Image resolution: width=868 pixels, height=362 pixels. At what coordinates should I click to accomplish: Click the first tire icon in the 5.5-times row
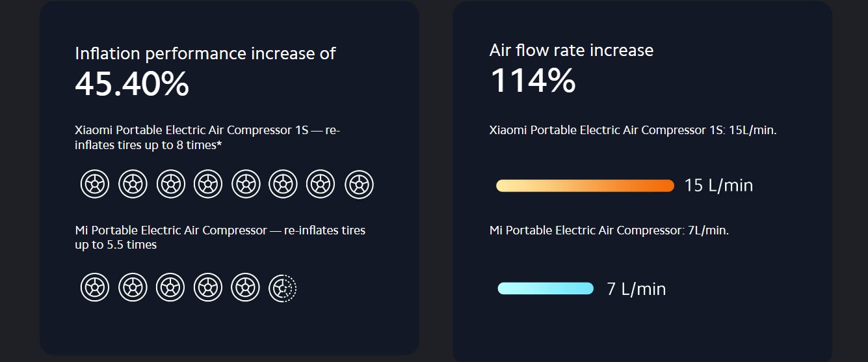95,287
